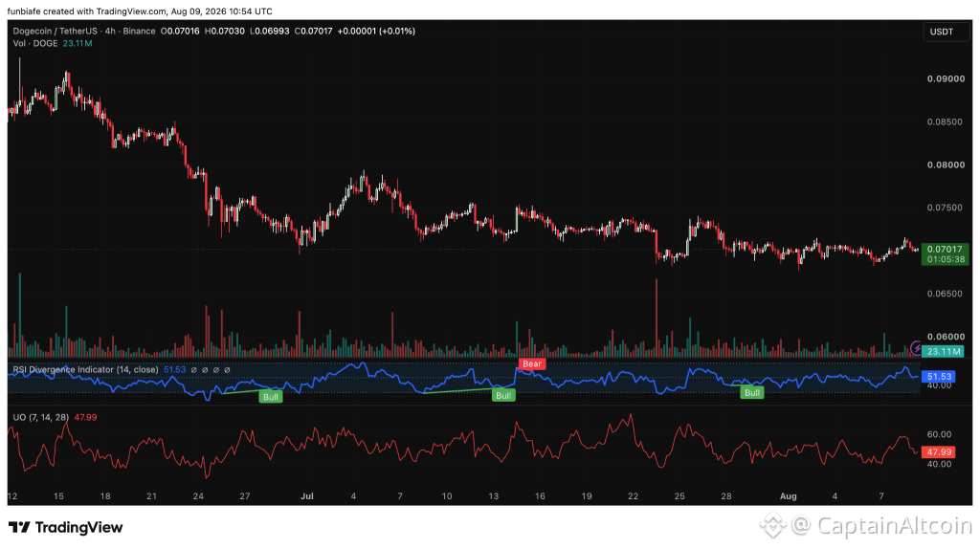Click the Aug label on time axis
This screenshot has height=549, width=980.
[789, 496]
